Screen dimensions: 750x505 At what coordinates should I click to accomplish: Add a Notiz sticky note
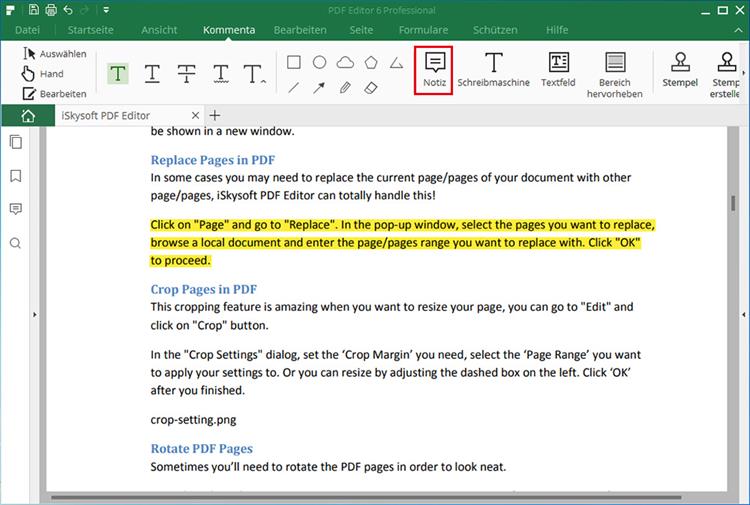[434, 70]
